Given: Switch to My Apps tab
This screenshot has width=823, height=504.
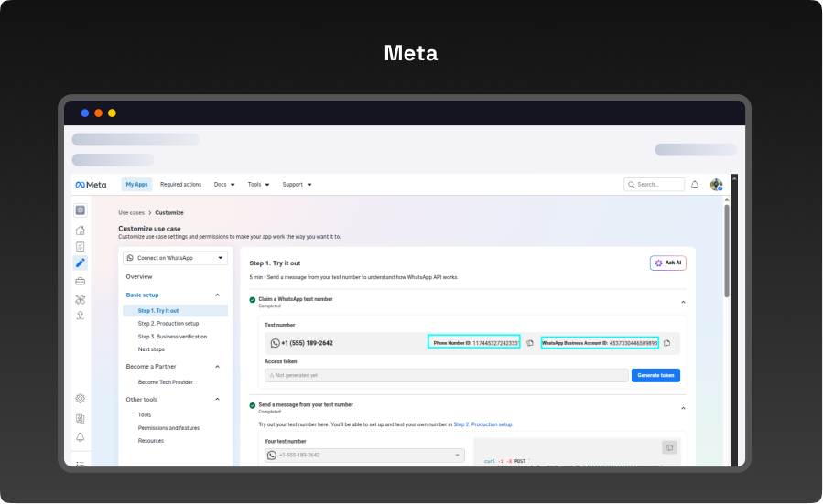Looking at the screenshot, I should click(x=136, y=185).
